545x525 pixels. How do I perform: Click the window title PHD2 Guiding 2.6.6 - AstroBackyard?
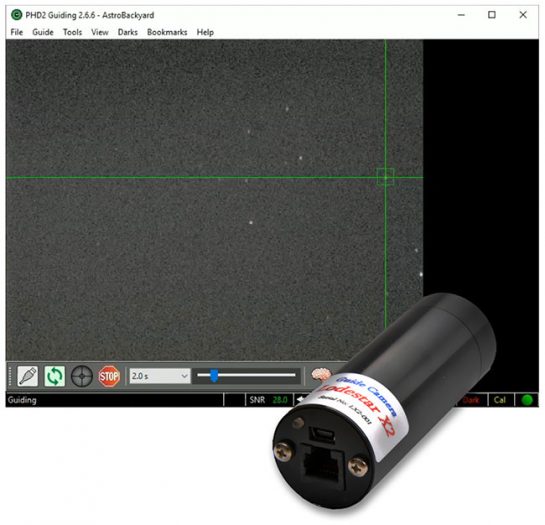[90, 15]
